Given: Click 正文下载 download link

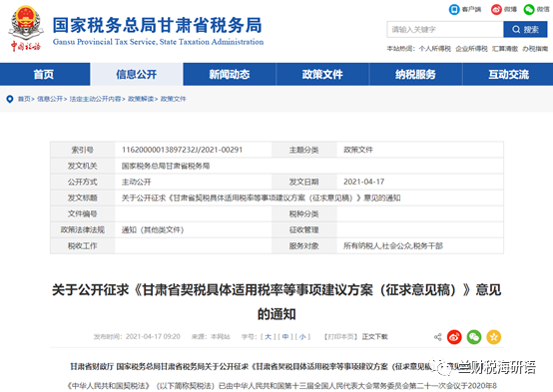Looking at the screenshot, I should tap(375, 337).
